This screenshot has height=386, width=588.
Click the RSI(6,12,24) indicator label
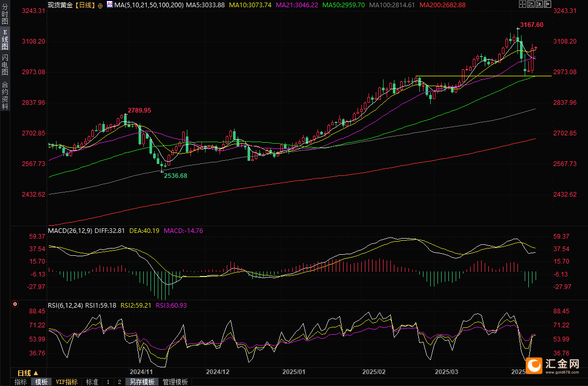(x=65, y=306)
